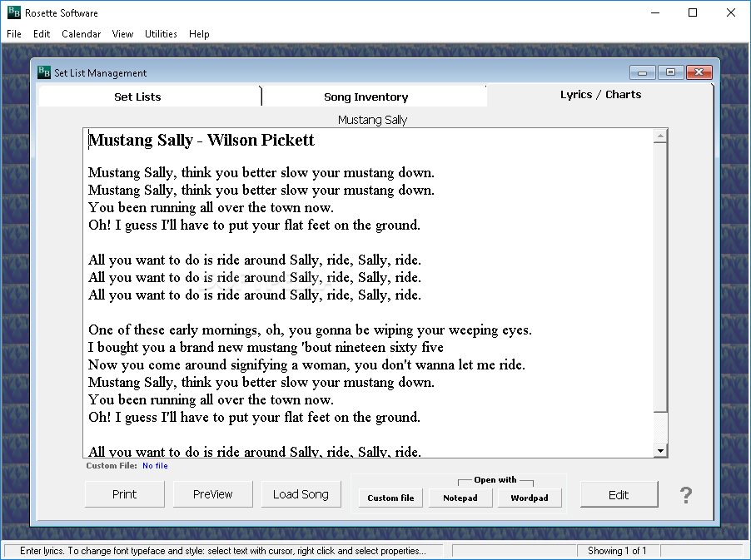Click the 'Mustang Sally' song title label above lyrics
The width and height of the screenshot is (751, 560).
point(373,120)
